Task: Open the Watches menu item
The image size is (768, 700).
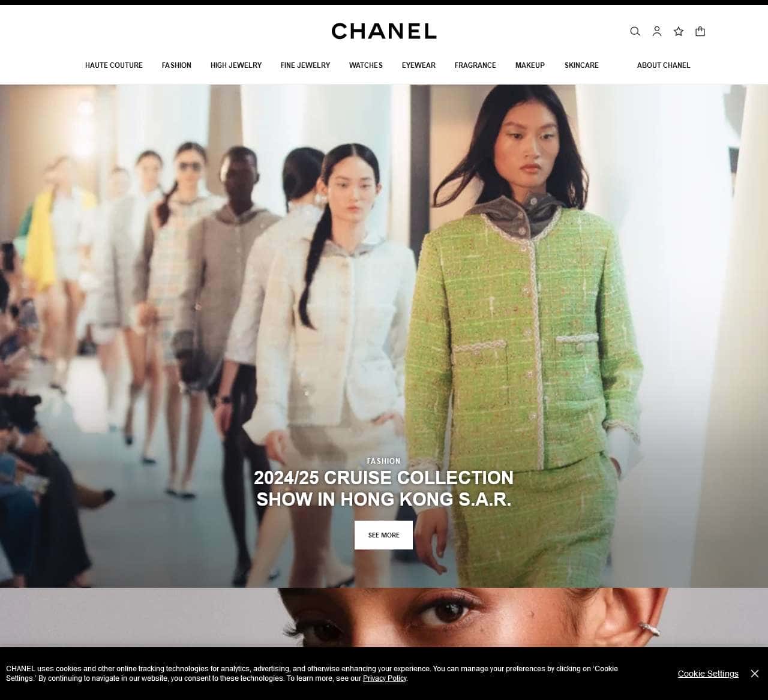Action: coord(366,65)
